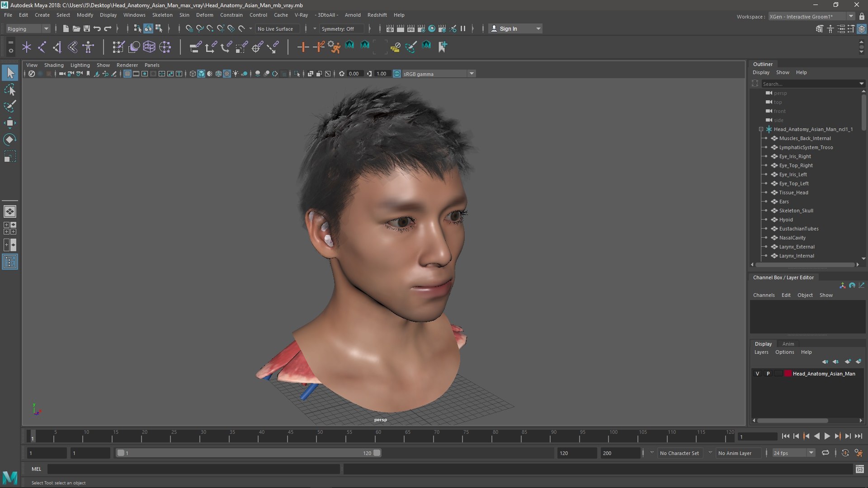The image size is (868, 488).
Task: Toggle the color management sRGB button
Action: click(x=396, y=74)
